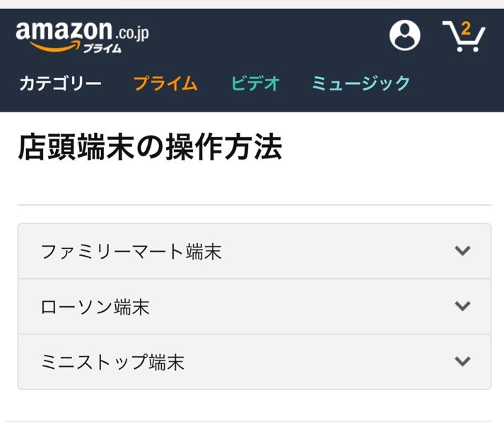Select the ミュージック tab

[x=361, y=83]
